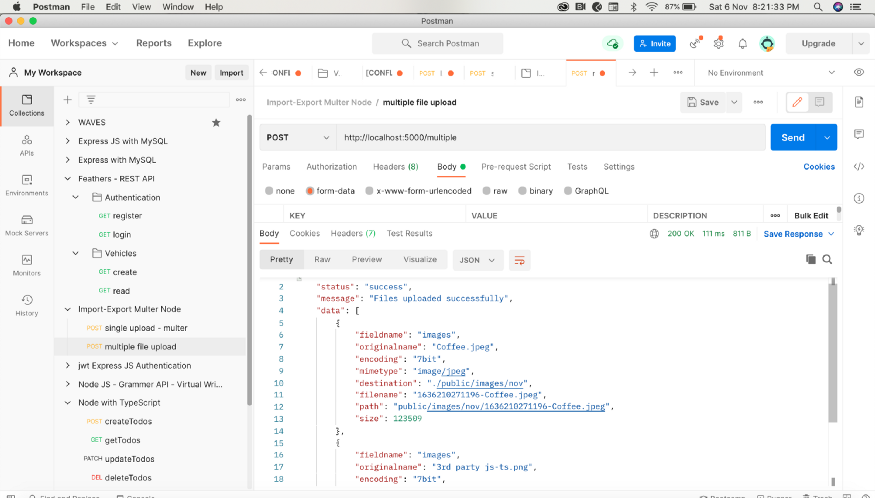
Task: Open the Collections sidebar panel
Action: pos(27,105)
